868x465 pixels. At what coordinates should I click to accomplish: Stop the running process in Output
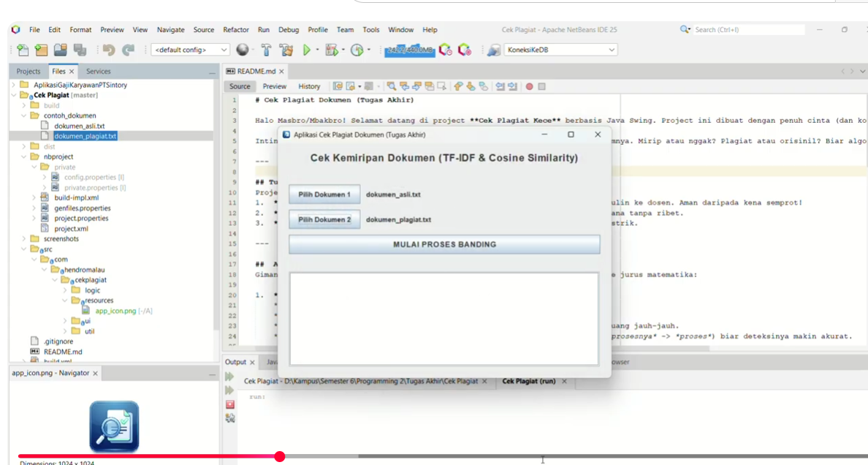(x=230, y=404)
